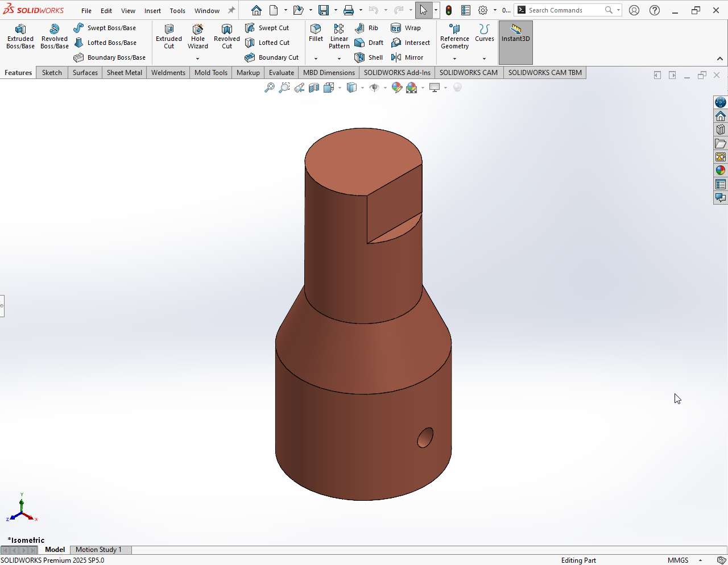Click the Rebuild traffic light icon
This screenshot has height=565, width=728.
(x=449, y=10)
